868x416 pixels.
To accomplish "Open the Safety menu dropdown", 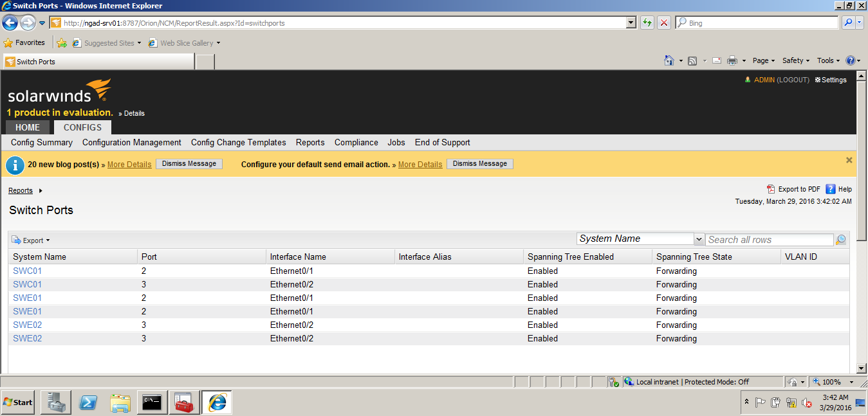I will (796, 60).
